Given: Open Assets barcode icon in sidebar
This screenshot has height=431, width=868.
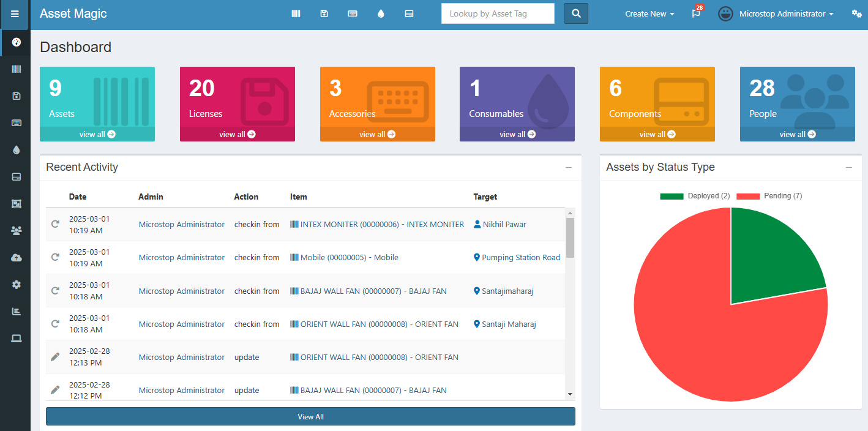Looking at the screenshot, I should point(17,69).
